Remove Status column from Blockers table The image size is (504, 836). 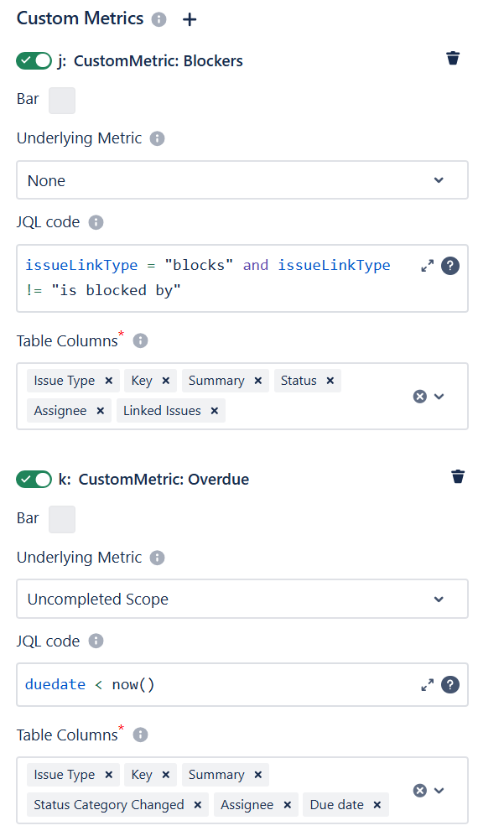330,381
